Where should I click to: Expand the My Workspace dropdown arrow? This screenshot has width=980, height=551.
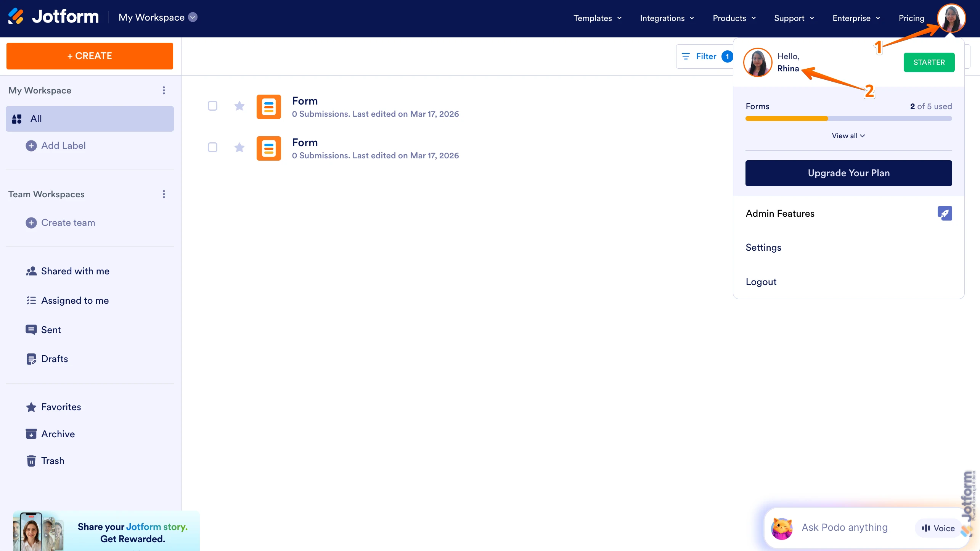pos(193,17)
